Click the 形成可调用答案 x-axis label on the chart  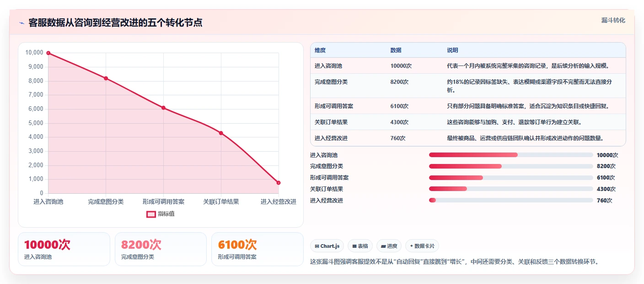click(x=163, y=202)
